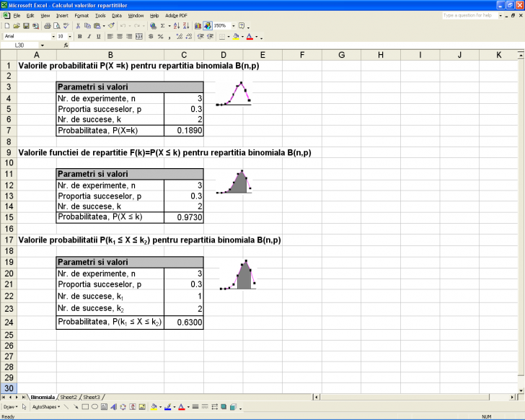Toggle the Drawing toolbar button
The width and height of the screenshot is (525, 420).
click(208, 26)
